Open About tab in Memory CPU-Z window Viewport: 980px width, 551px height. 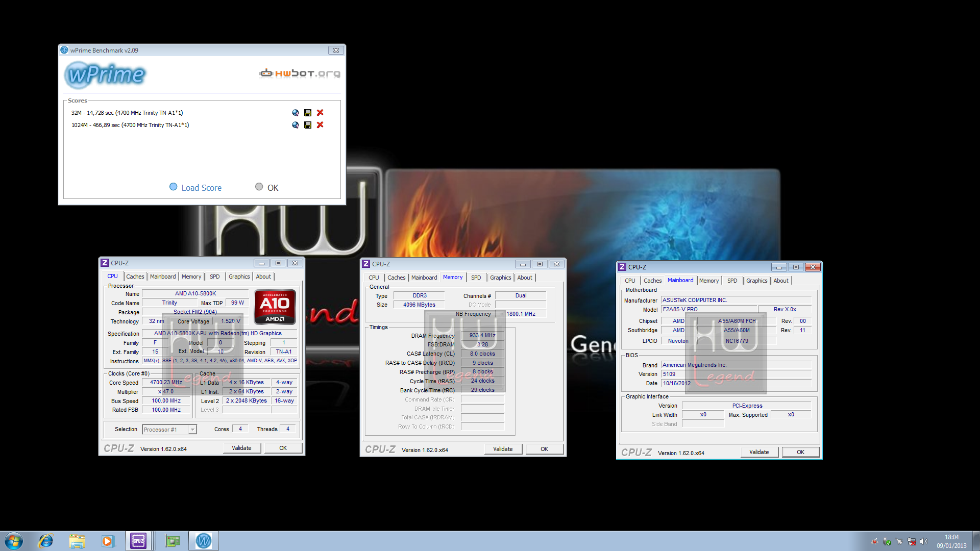pos(525,278)
